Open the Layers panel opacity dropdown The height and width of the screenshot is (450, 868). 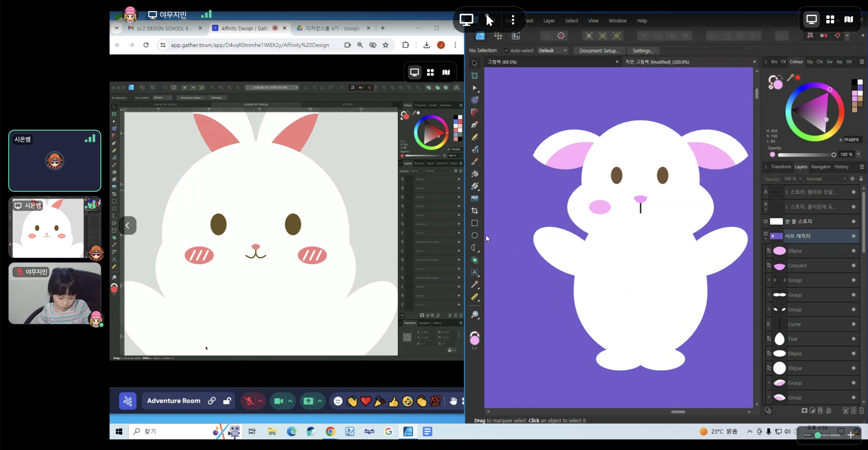click(800, 178)
